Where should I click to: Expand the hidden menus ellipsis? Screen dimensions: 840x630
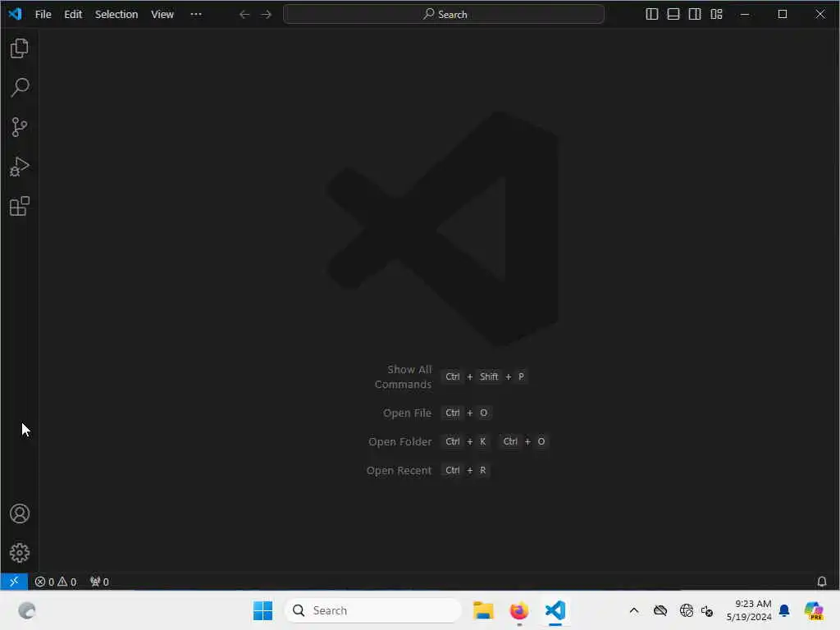coord(196,15)
